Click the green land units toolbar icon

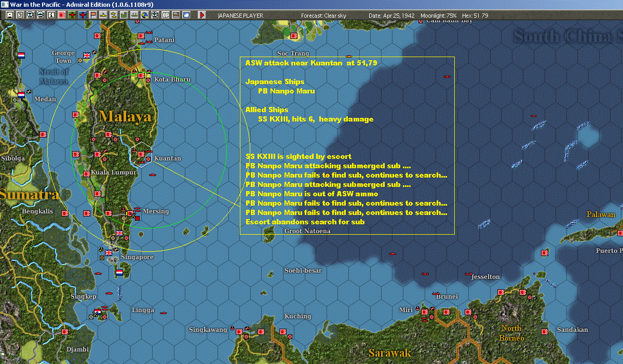124,15
